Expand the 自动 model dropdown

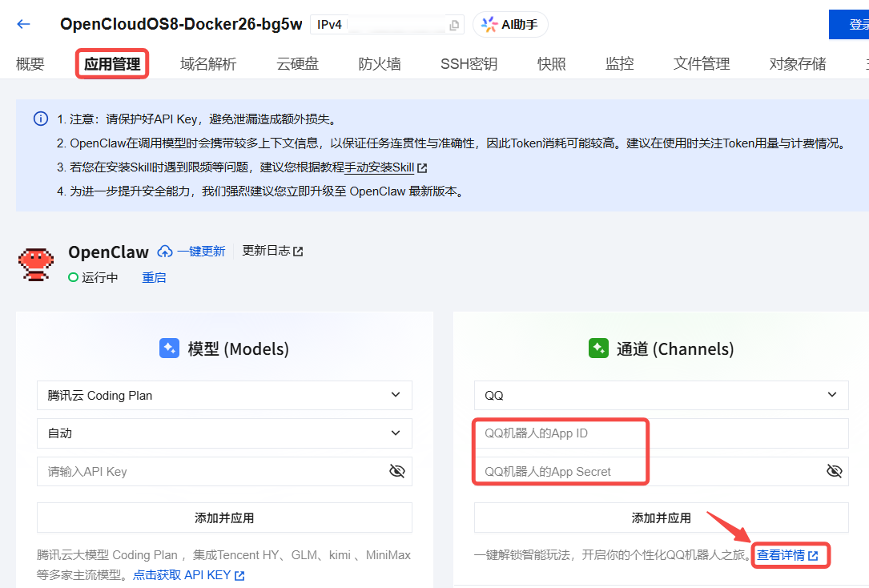pos(224,433)
